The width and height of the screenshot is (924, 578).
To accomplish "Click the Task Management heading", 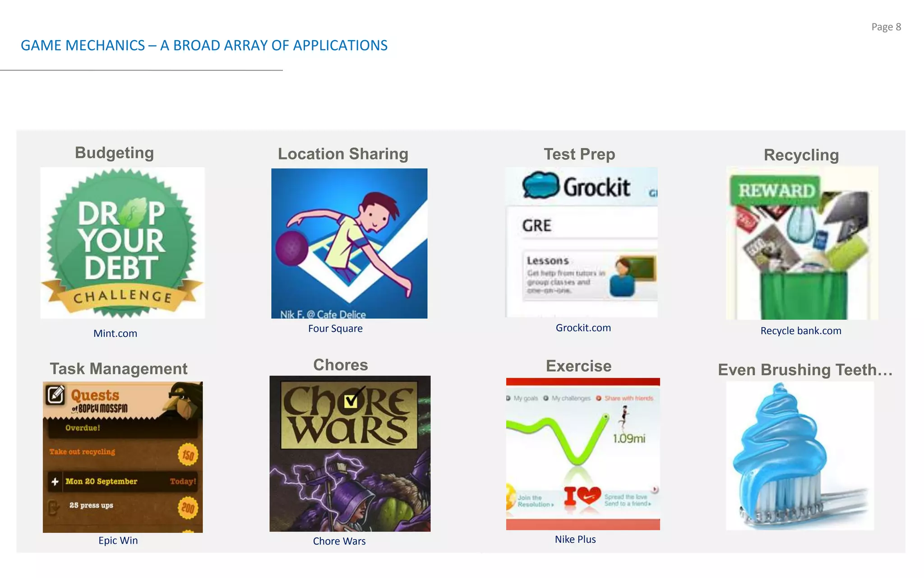I will [118, 368].
